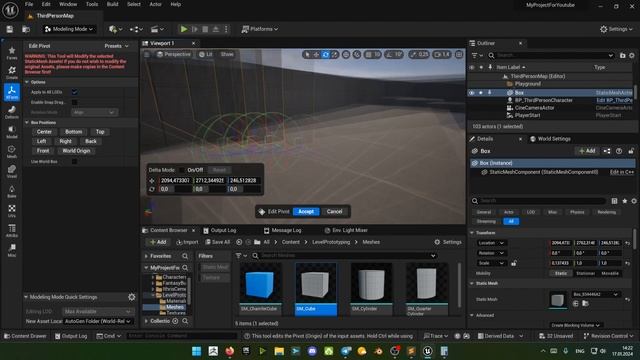The width and height of the screenshot is (640, 360).
Task: Open the Tools menu
Action: (x=92, y=4)
